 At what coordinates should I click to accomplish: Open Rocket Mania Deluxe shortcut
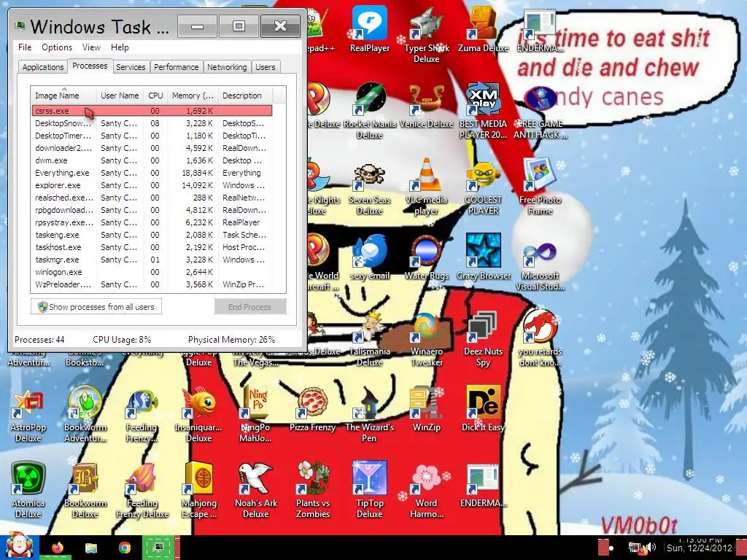[370, 111]
